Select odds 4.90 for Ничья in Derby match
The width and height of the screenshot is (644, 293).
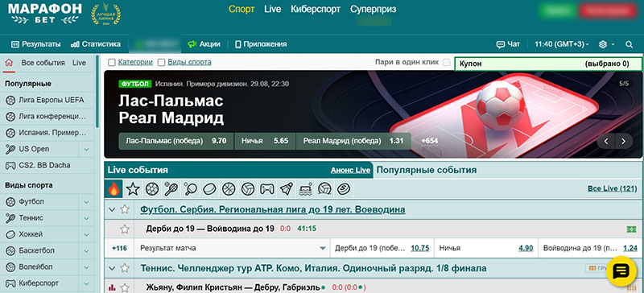tap(526, 248)
